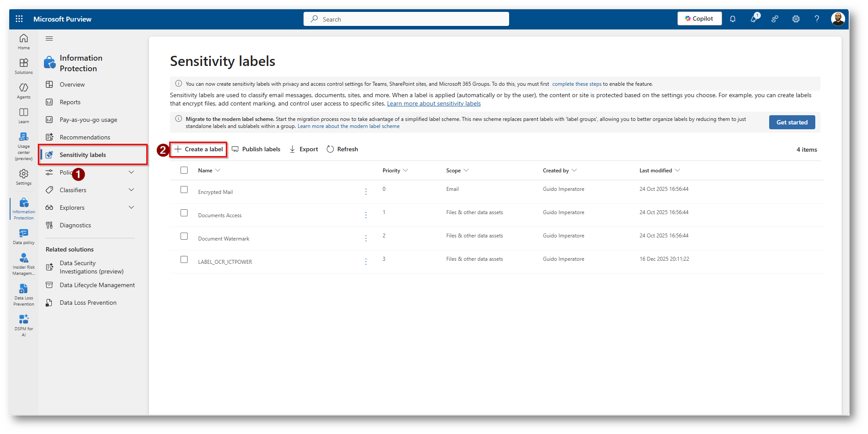
Task: Open the header settings gear
Action: pyautogui.click(x=796, y=19)
